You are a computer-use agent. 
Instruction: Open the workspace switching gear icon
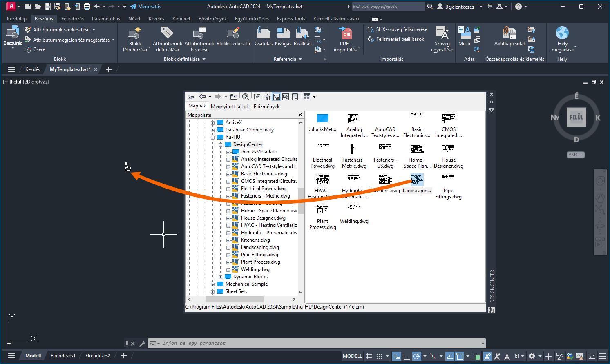coord(532,356)
